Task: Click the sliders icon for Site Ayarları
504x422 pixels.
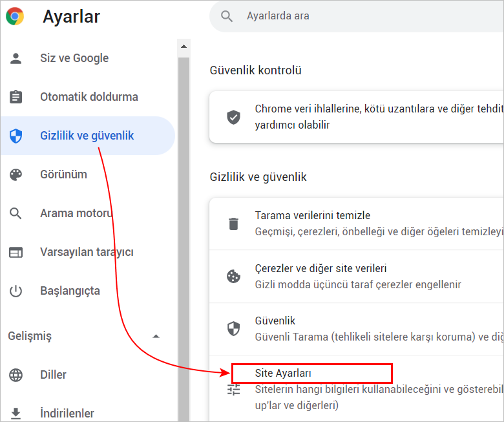Action: pos(234,390)
